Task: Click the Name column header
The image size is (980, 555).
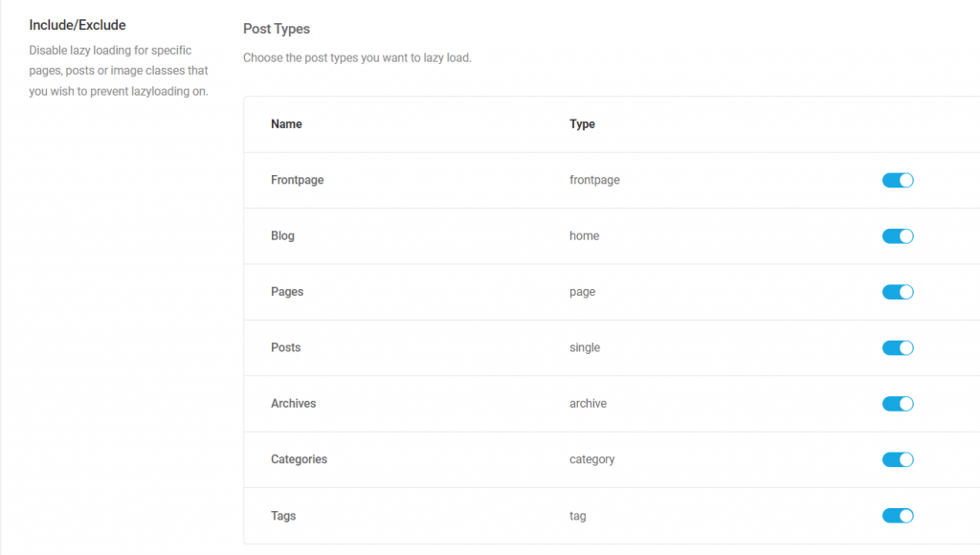Action: 286,124
